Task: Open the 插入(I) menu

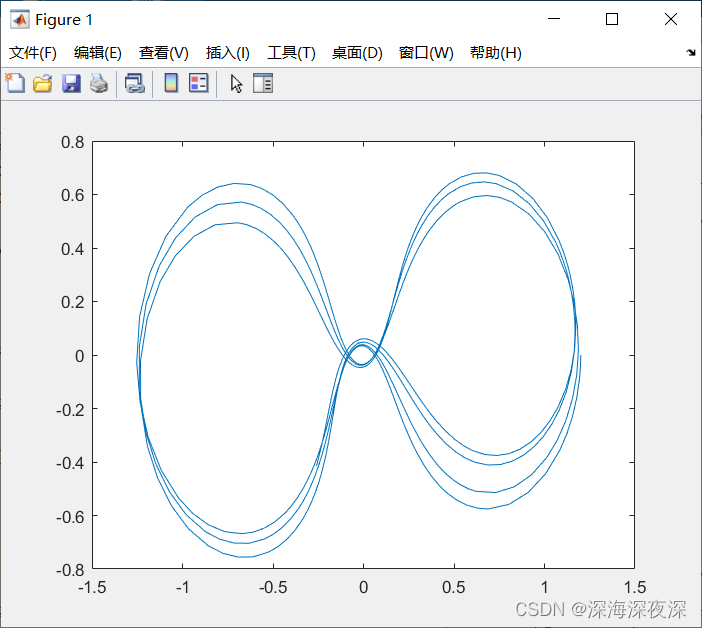Action: [227, 53]
